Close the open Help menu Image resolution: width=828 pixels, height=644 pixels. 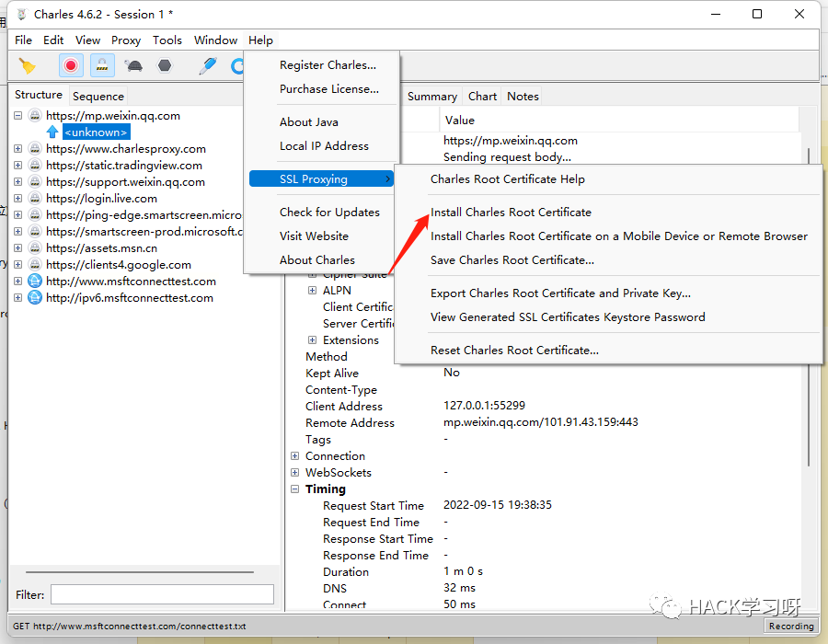click(261, 40)
